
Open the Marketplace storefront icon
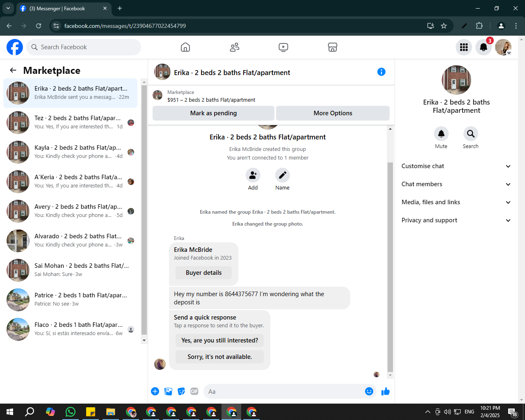[333, 47]
